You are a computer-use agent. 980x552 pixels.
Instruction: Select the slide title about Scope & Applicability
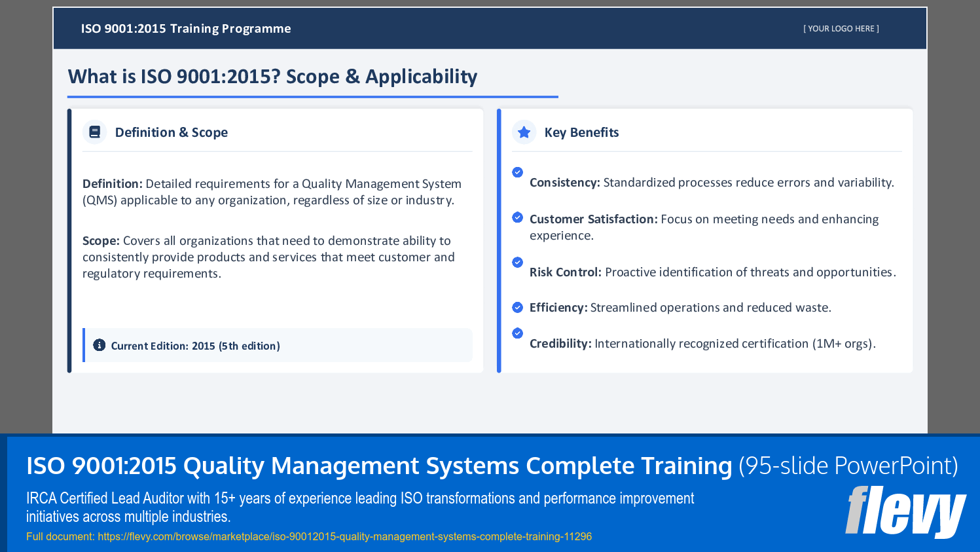(x=272, y=77)
